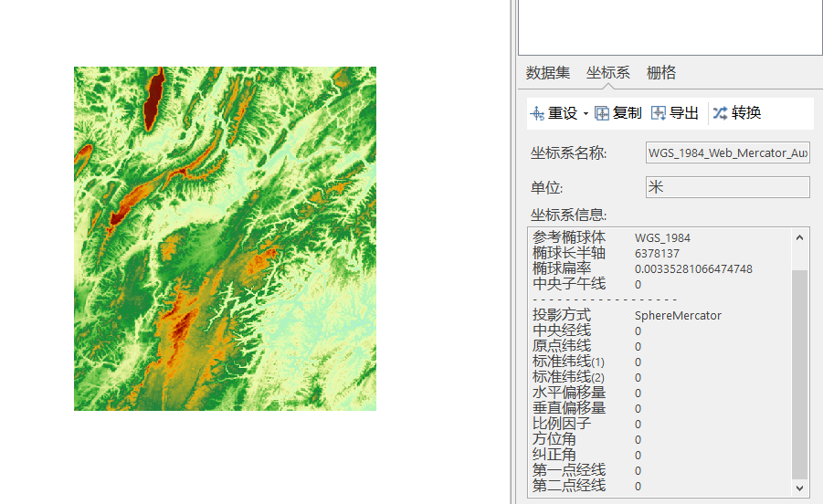Click the scroll-down arrow of coordinate info list
823x504 pixels.
click(x=799, y=488)
